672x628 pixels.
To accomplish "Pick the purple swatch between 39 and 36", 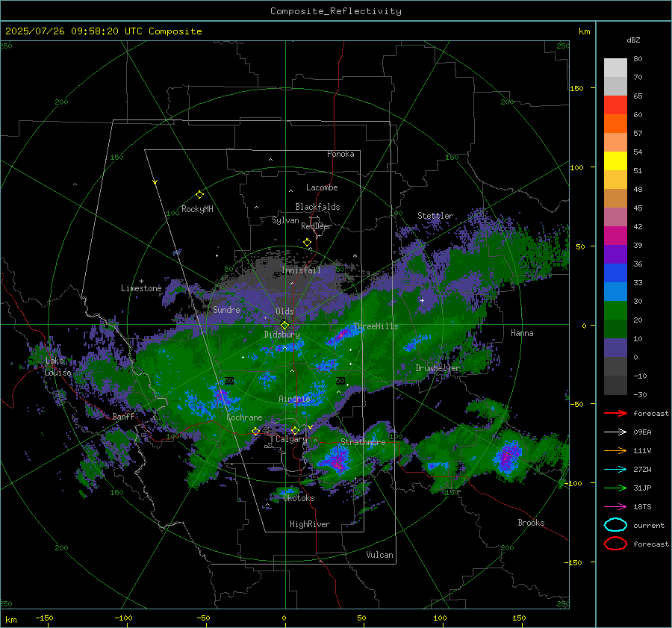I will point(615,255).
